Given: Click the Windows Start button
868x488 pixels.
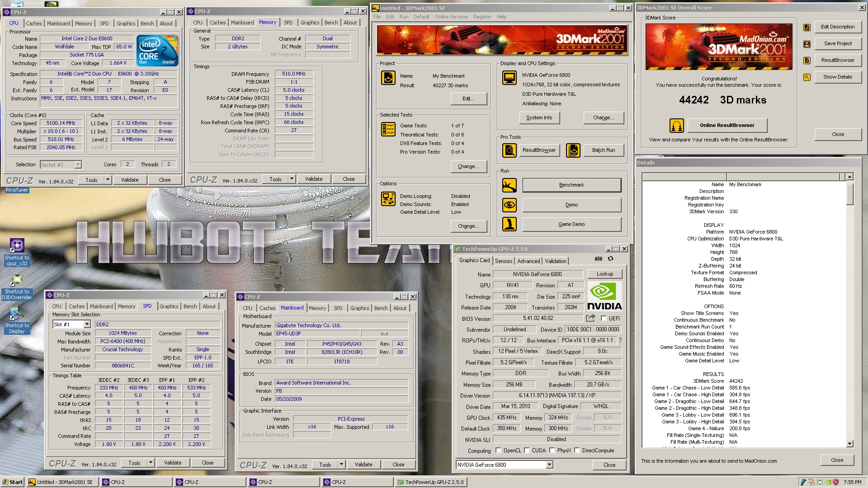Looking at the screenshot, I should coord(13,482).
